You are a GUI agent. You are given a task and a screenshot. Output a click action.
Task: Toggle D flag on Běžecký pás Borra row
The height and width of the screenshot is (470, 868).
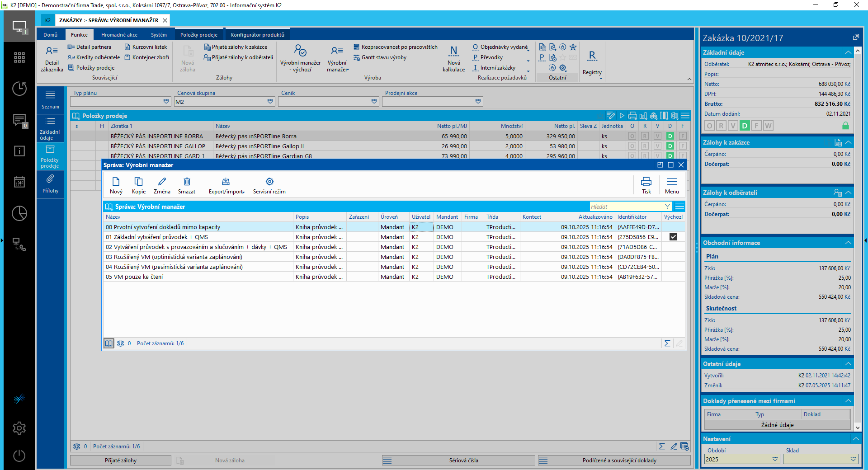[670, 136]
